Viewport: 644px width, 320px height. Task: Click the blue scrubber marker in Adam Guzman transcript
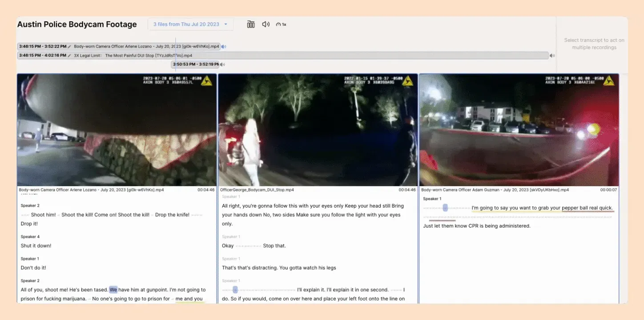445,208
